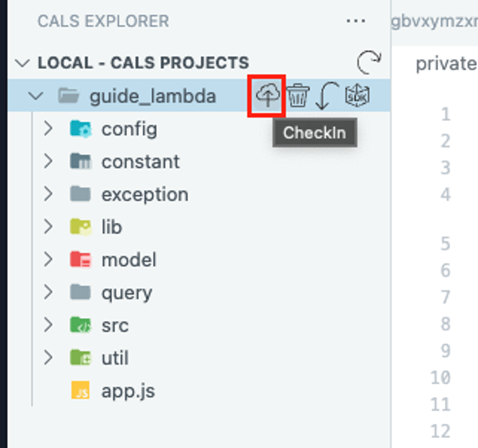
Task: Select the model folder
Action: coord(199,259)
